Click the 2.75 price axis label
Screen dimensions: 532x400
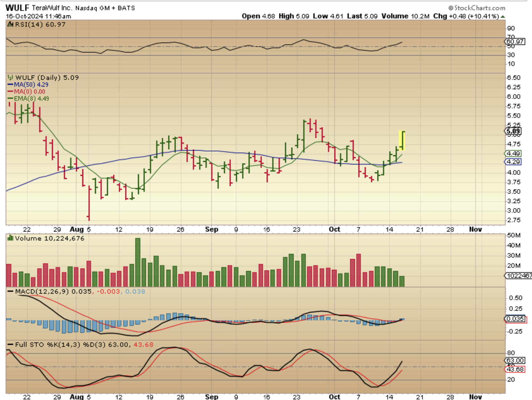(x=514, y=220)
